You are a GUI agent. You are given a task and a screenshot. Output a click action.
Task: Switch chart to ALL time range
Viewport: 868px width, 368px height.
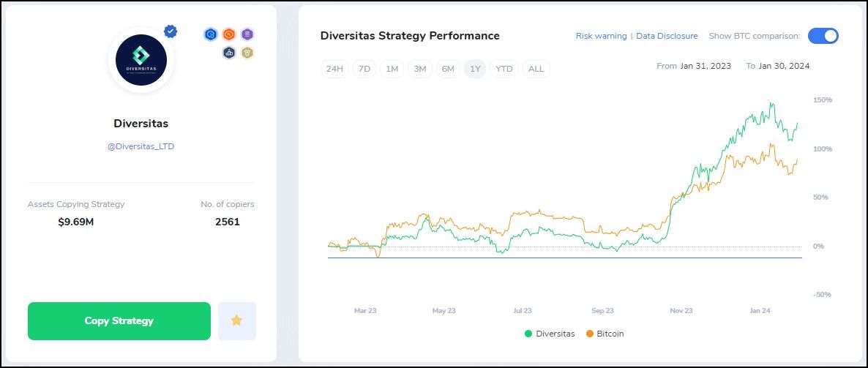click(536, 69)
